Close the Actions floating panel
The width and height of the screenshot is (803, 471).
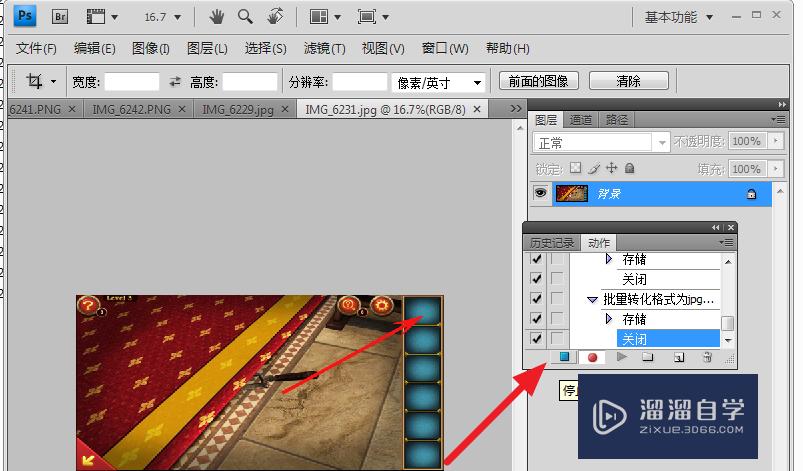pos(731,227)
